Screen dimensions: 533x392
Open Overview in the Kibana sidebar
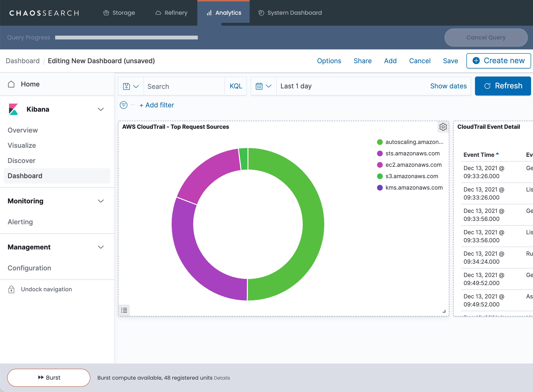[23, 130]
